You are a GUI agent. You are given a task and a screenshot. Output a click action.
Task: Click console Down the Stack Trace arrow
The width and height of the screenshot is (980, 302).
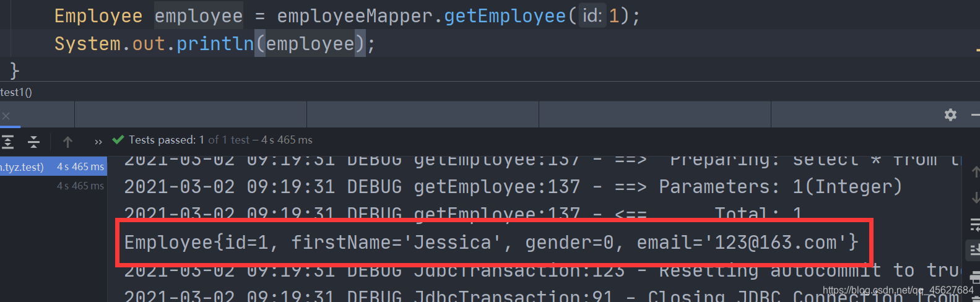[975, 198]
